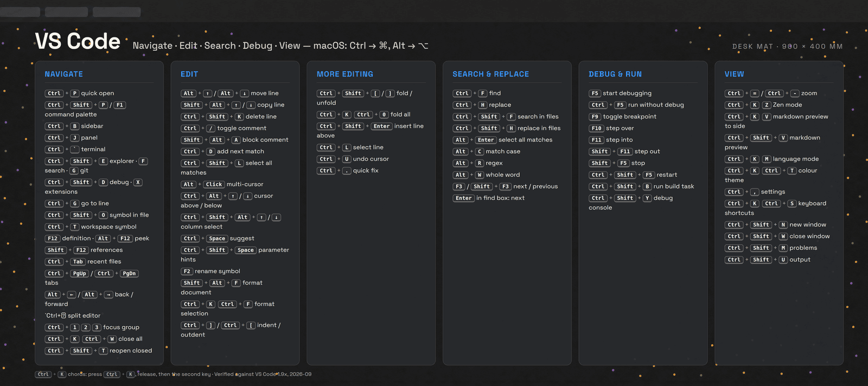
Task: Select the DEBUG & RUN section heading
Action: [615, 74]
